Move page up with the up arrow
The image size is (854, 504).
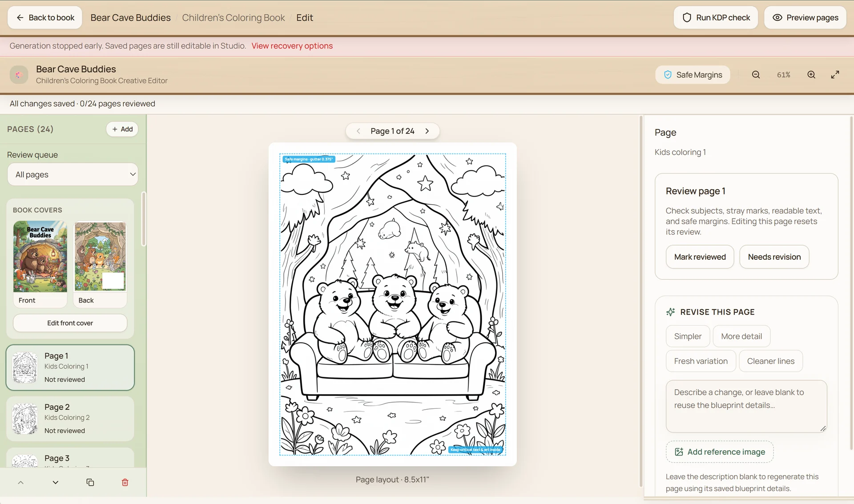(20, 482)
